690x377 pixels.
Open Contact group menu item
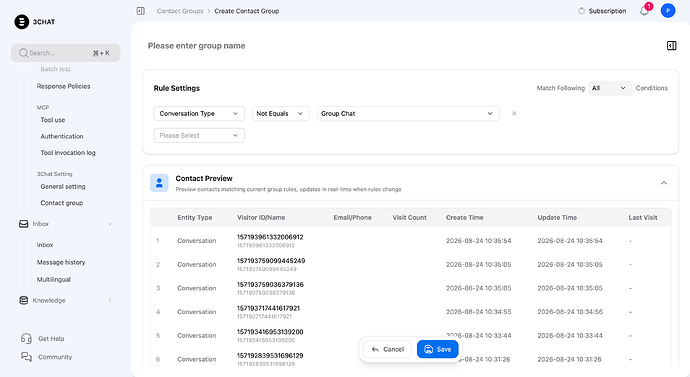(x=62, y=203)
